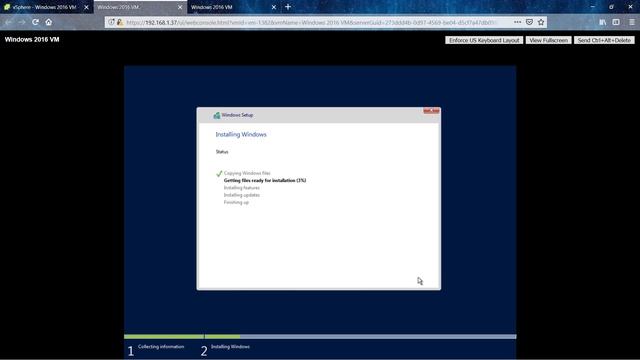Click 'Collecting information' step label
Image resolution: width=640 pixels, height=360 pixels.
pyautogui.click(x=161, y=347)
